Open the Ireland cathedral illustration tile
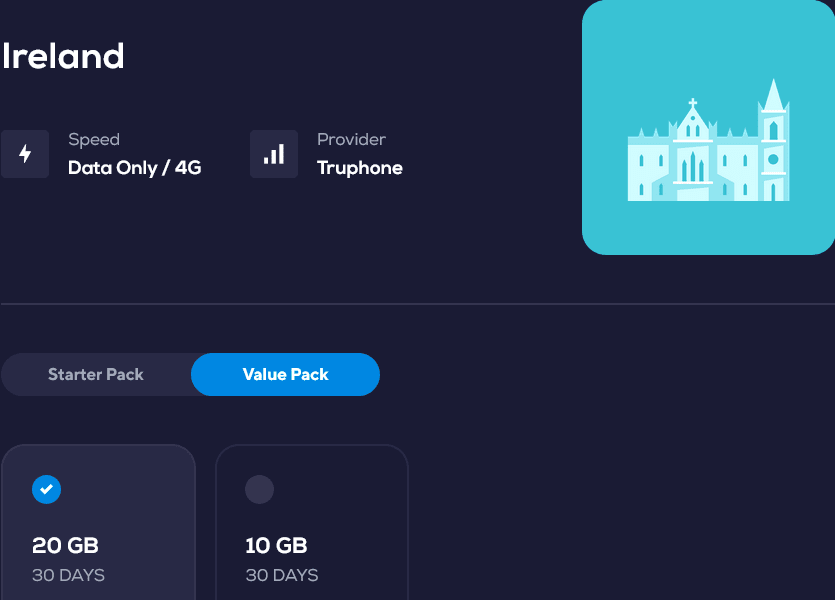835x600 pixels. (708, 127)
